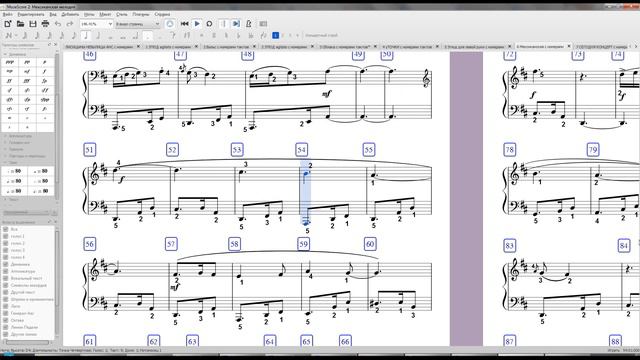Toggle pan score during playback
This screenshot has width=640, height=360.
click(236, 24)
